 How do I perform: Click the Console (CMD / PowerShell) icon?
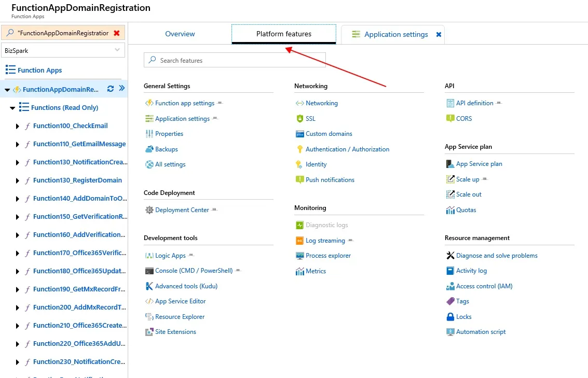149,271
